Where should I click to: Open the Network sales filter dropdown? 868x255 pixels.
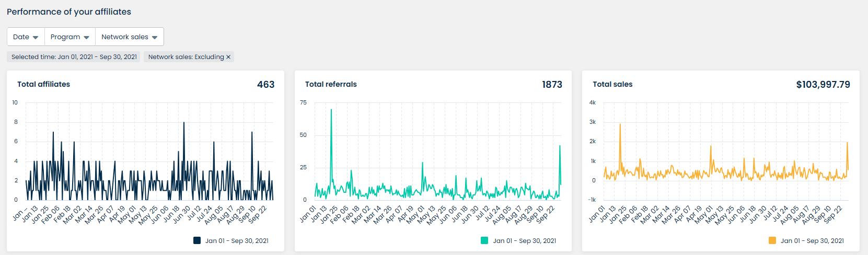point(130,37)
